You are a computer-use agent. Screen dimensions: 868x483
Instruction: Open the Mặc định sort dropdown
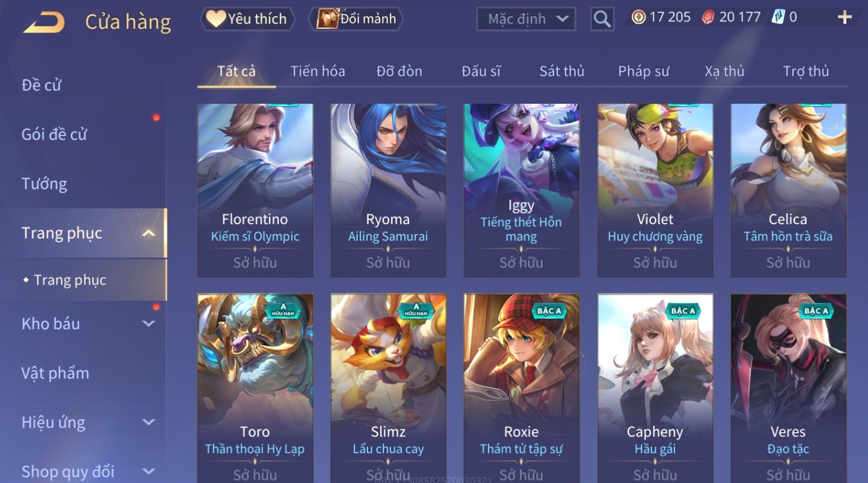tap(526, 19)
